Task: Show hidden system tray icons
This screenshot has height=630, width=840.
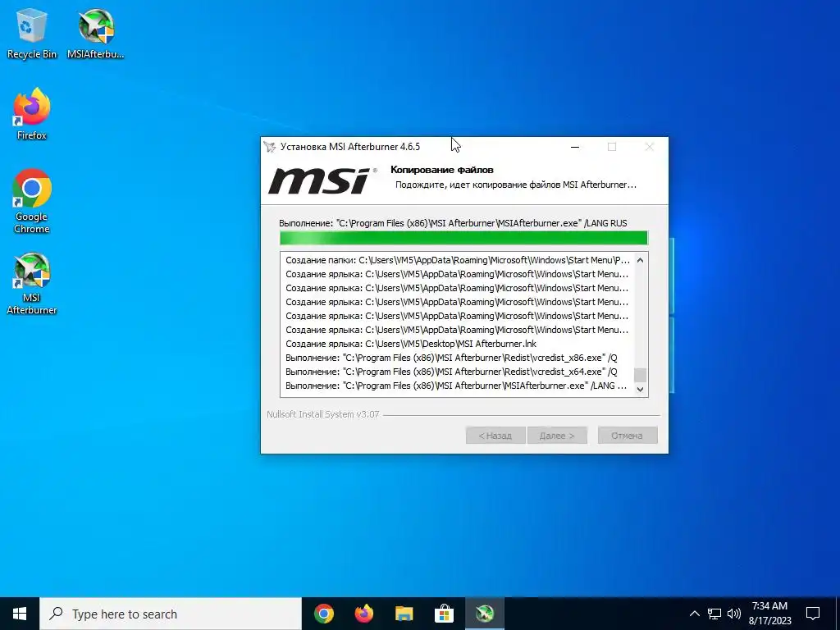Action: coord(694,614)
